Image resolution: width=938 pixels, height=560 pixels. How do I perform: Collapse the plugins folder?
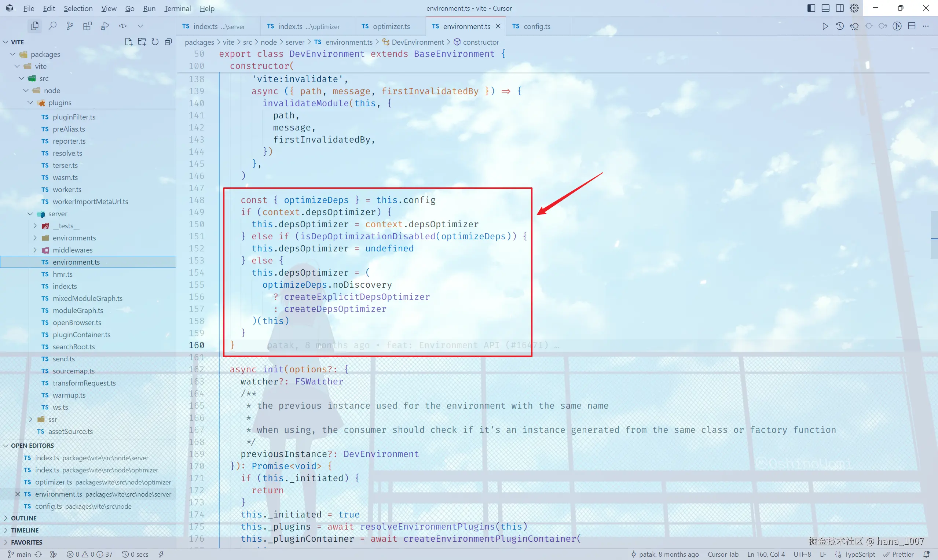[x=60, y=103]
